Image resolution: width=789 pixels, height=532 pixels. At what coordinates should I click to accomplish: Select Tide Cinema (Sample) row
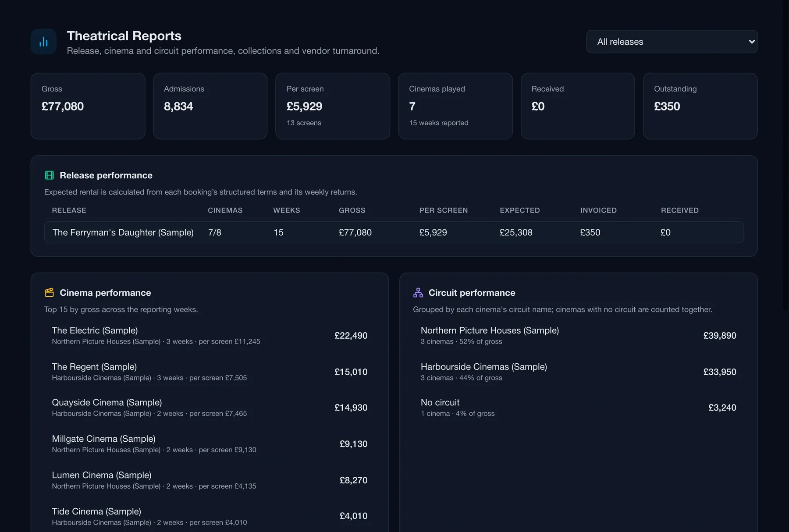click(x=210, y=516)
